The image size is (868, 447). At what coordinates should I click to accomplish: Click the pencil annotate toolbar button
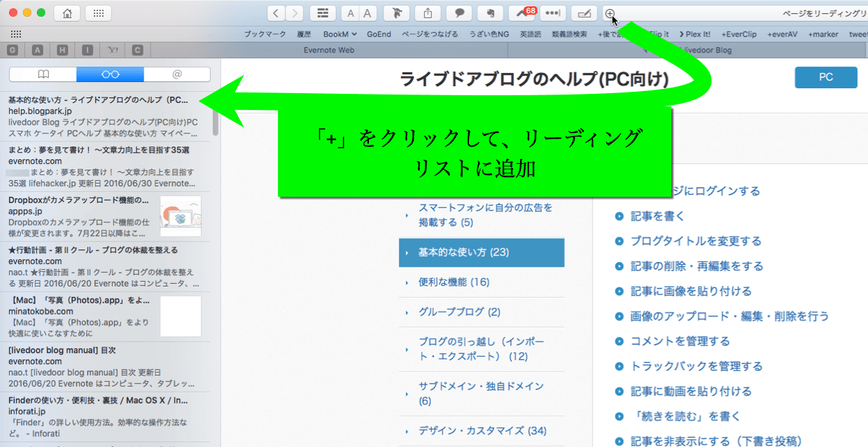(x=584, y=13)
